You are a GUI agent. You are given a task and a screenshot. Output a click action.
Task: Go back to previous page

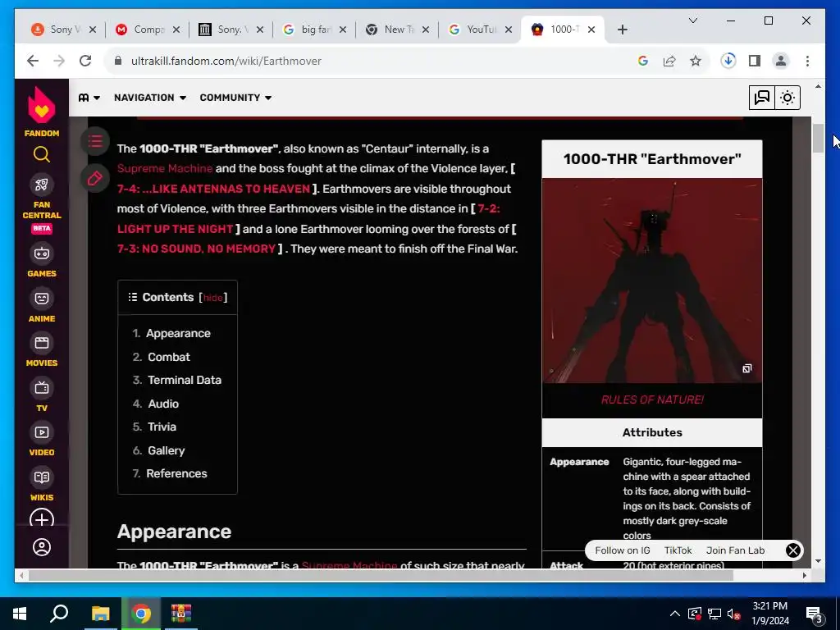[x=33, y=61]
